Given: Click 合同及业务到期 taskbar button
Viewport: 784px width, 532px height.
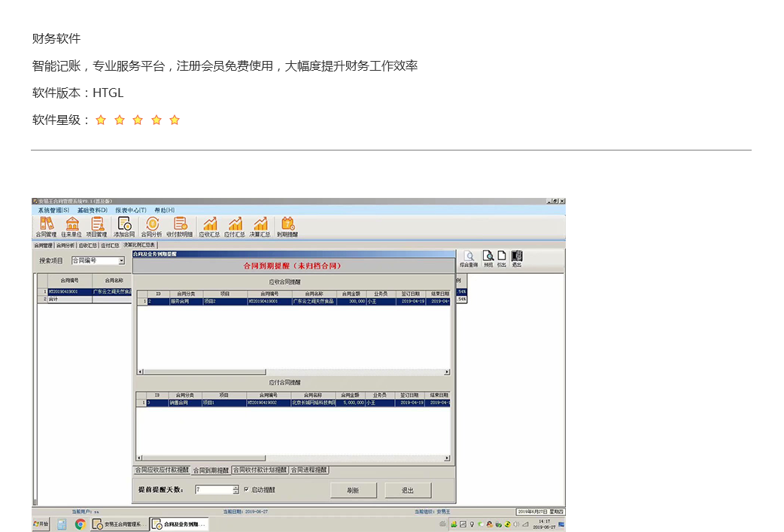Looking at the screenshot, I should (x=180, y=524).
